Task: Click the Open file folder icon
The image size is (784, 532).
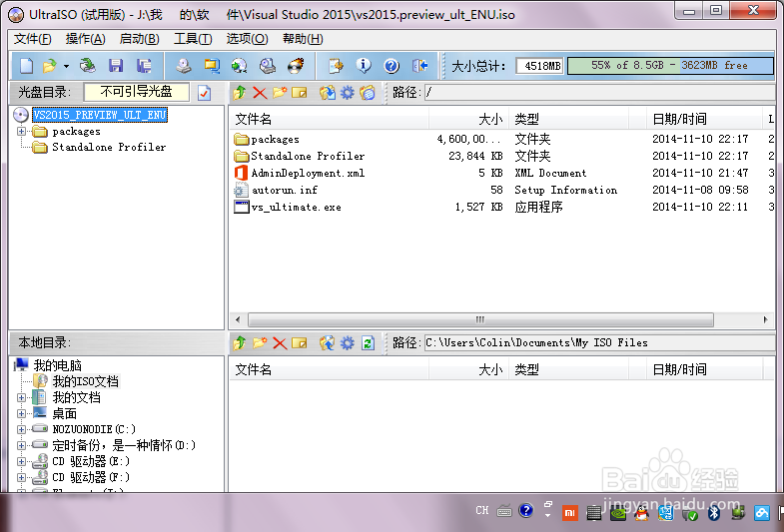Action: (x=50, y=66)
